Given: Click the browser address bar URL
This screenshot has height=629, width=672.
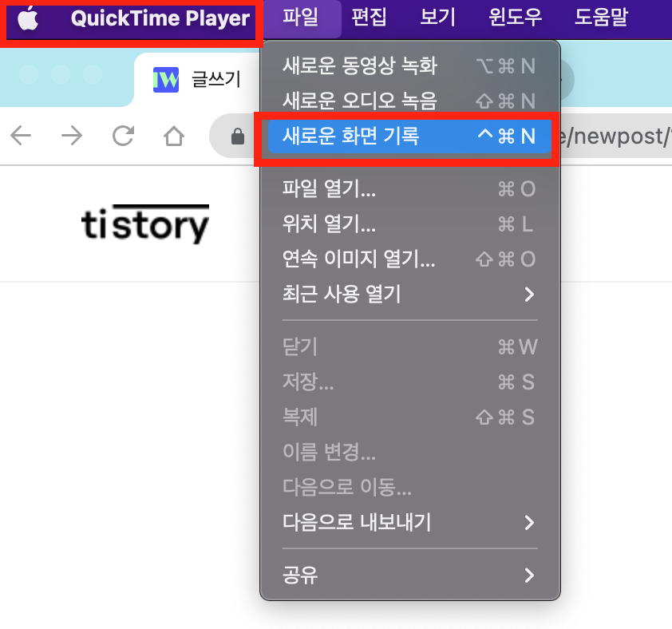Looking at the screenshot, I should pos(615,136).
